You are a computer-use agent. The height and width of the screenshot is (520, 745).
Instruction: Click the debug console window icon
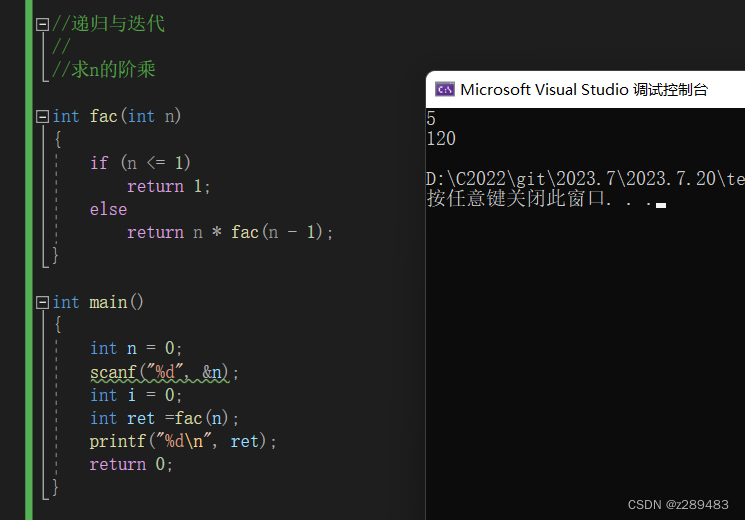tap(445, 89)
